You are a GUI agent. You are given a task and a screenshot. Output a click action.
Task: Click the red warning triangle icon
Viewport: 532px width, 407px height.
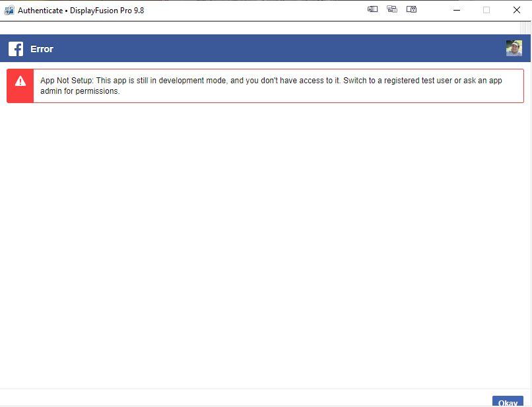pos(20,81)
